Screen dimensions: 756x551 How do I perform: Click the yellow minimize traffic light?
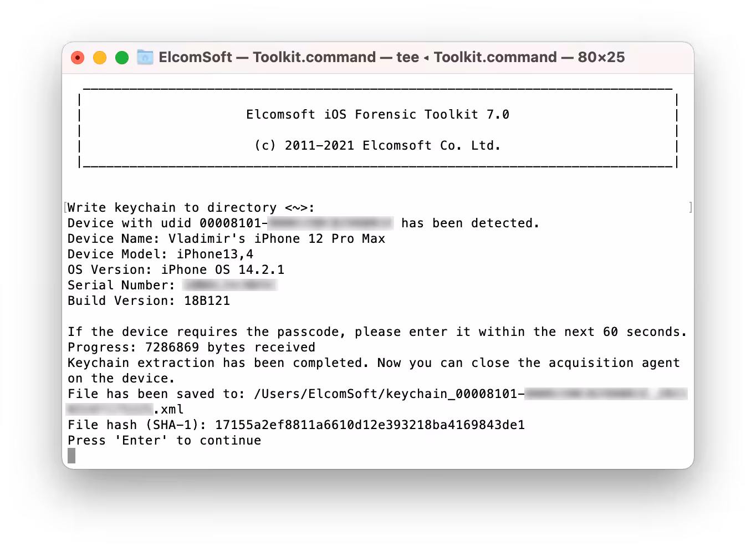tap(100, 57)
